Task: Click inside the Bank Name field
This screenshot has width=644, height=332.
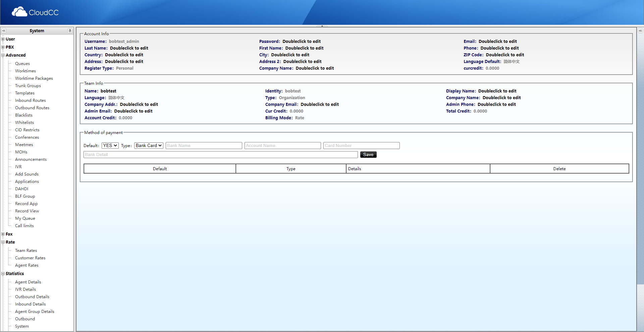Action: point(204,145)
